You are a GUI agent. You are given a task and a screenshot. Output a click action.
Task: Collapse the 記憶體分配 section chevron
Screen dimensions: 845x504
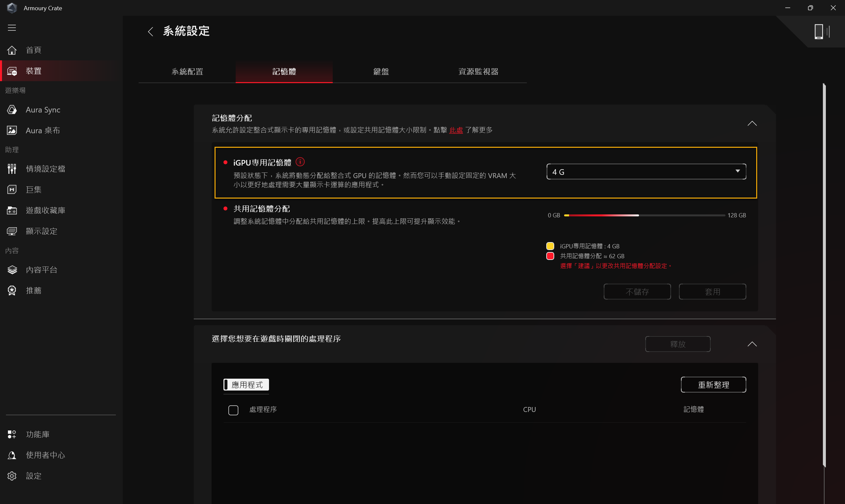pos(752,123)
